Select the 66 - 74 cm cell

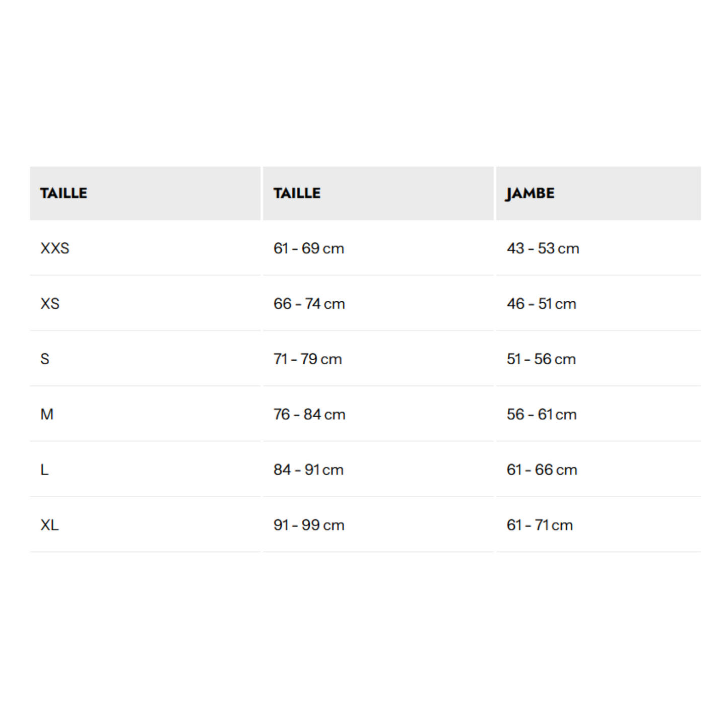pyautogui.click(x=309, y=304)
